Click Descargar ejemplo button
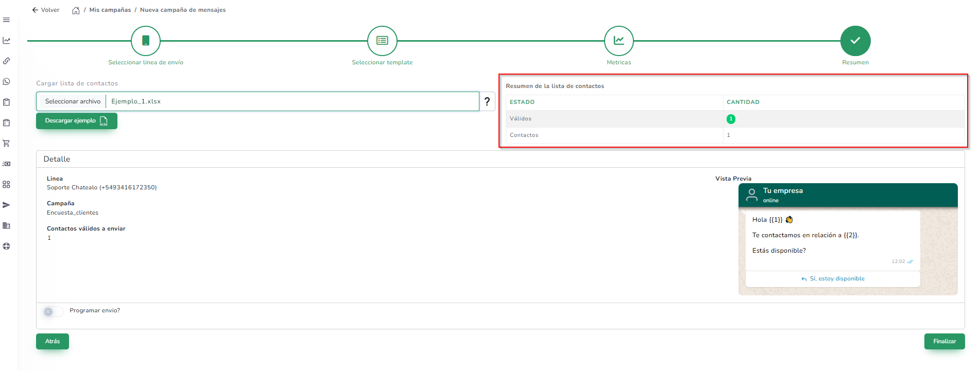 (76, 121)
